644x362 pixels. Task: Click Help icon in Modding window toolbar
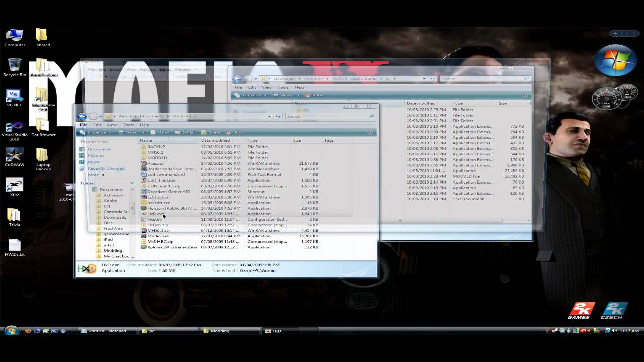(370, 132)
